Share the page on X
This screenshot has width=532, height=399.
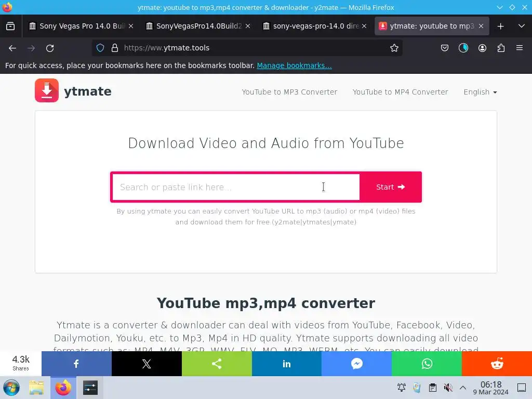(x=147, y=364)
